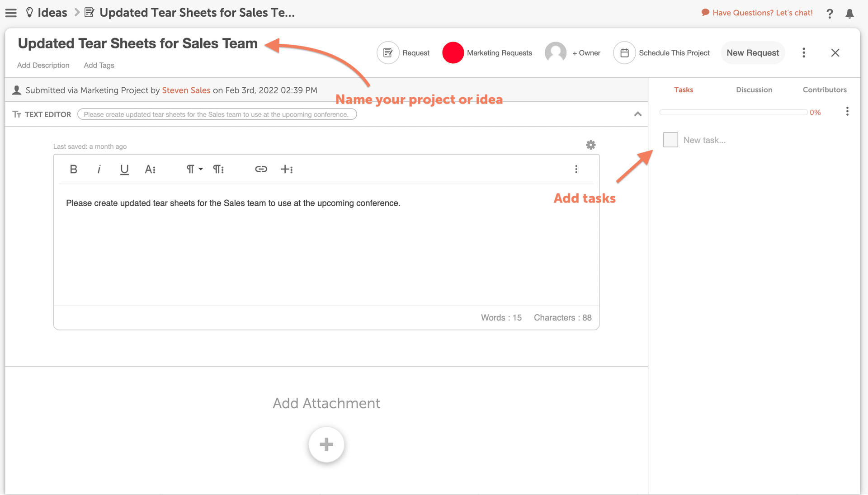Collapse the text editor section with the chevron
This screenshot has width=868, height=495.
[638, 114]
